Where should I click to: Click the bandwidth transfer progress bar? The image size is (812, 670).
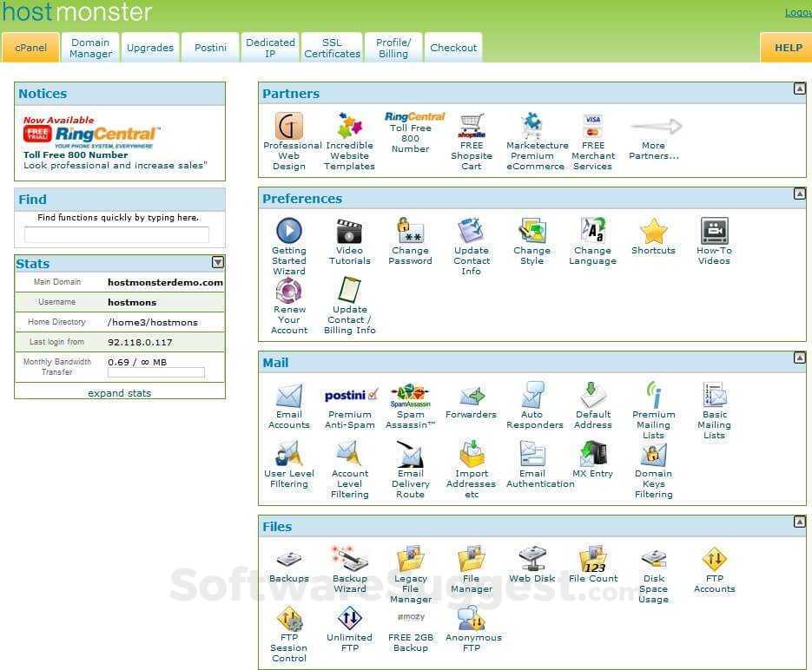point(156,373)
